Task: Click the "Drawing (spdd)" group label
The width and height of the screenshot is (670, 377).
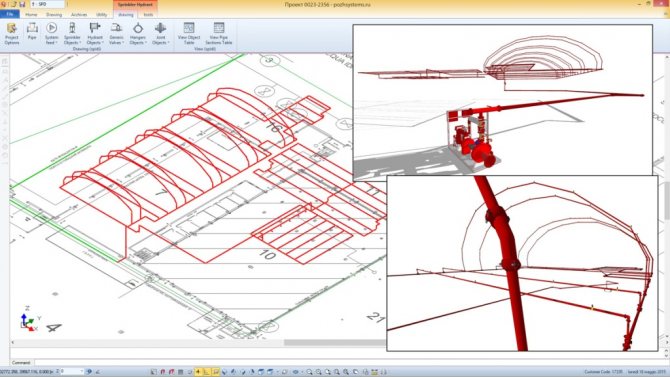Action: pos(87,49)
